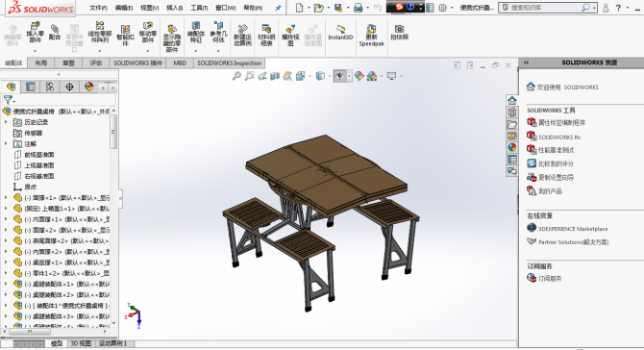Viewport: 644px width, 350px height.
Task: Click the Open file icon in top toolbar
Action: pos(318,8)
